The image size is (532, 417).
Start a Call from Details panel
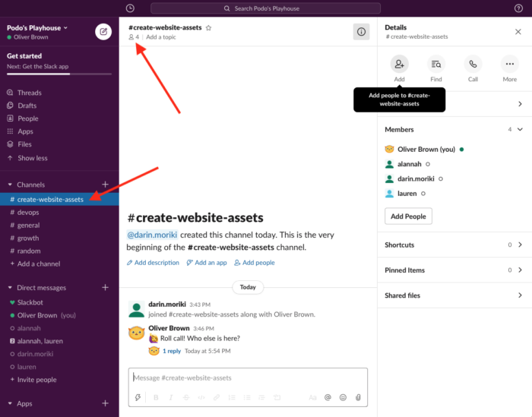(473, 65)
